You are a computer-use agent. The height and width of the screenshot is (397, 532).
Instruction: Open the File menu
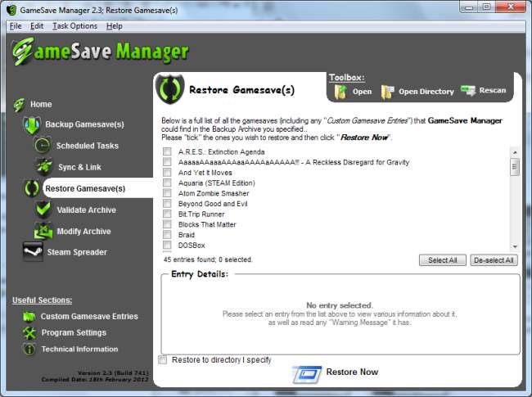tap(16, 26)
